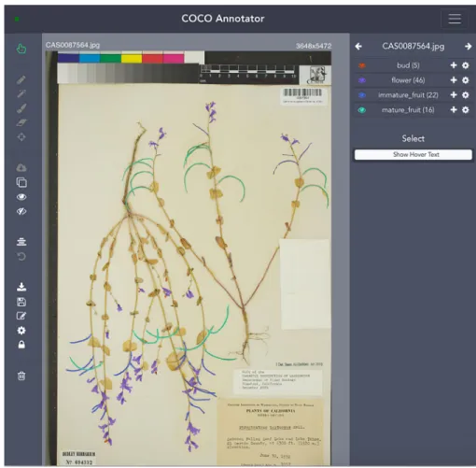Select the Brush tool
The height and width of the screenshot is (468, 476).
point(21,108)
